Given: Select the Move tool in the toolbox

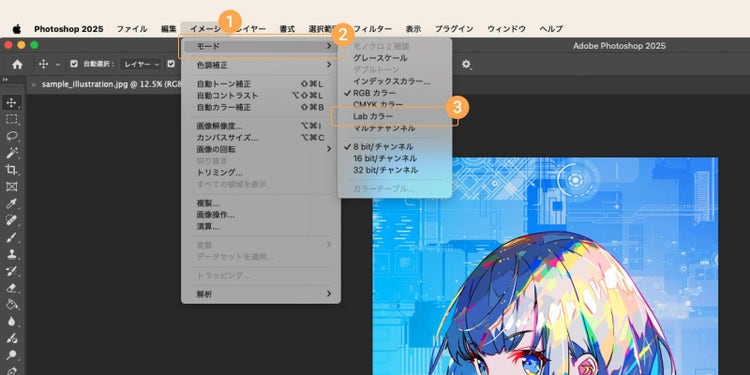Looking at the screenshot, I should (11, 102).
